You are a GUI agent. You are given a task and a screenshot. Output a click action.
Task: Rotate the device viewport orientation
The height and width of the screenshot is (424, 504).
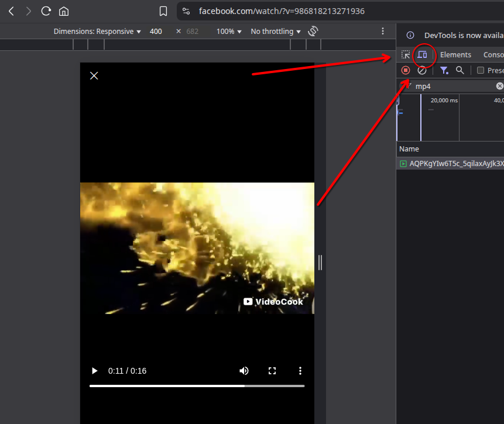click(313, 31)
